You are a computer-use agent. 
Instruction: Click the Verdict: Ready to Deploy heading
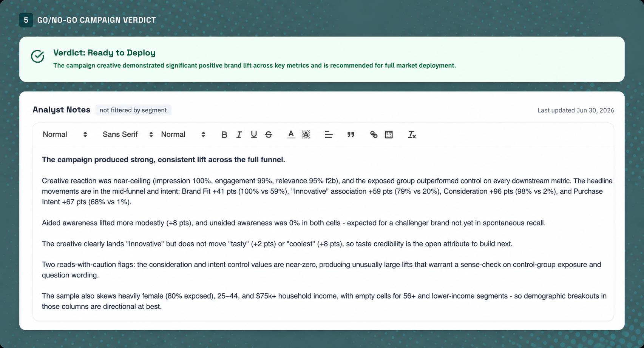click(104, 53)
